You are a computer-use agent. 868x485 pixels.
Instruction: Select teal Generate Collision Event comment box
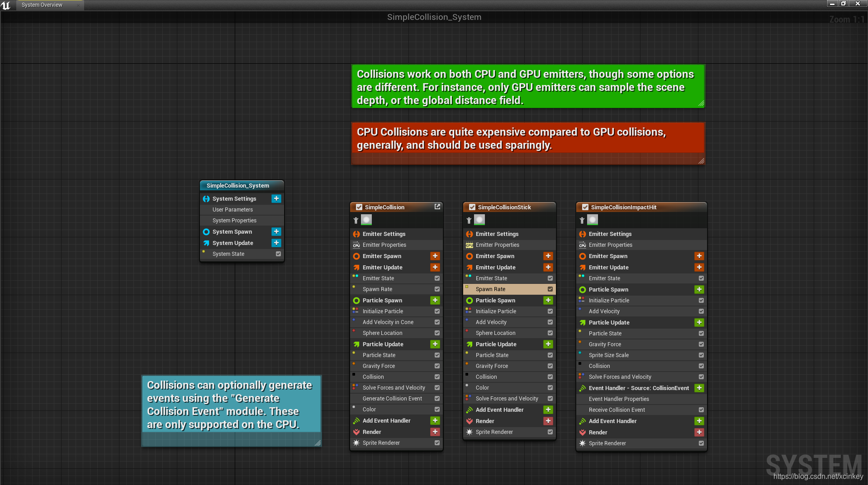pos(231,410)
